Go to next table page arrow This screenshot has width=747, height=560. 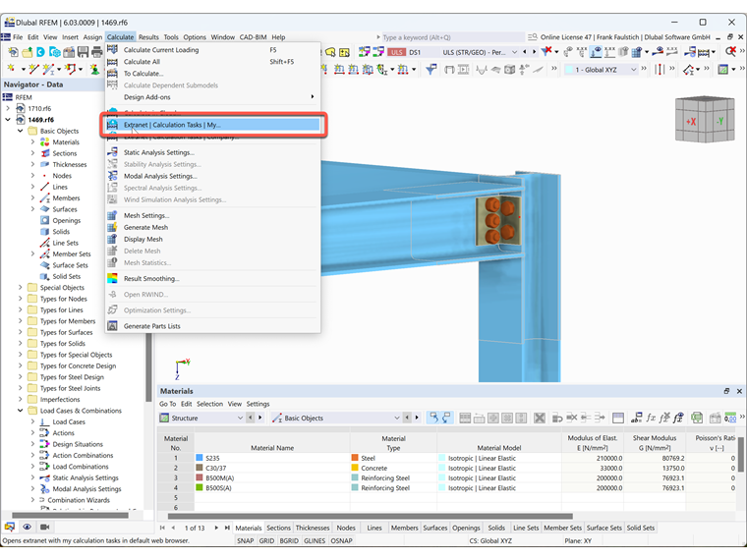(x=216, y=528)
